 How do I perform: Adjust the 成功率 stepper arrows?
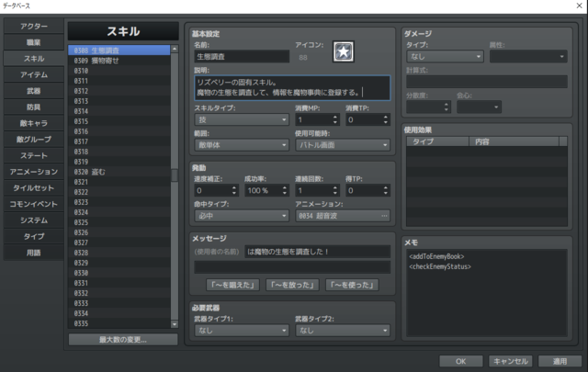coord(285,190)
